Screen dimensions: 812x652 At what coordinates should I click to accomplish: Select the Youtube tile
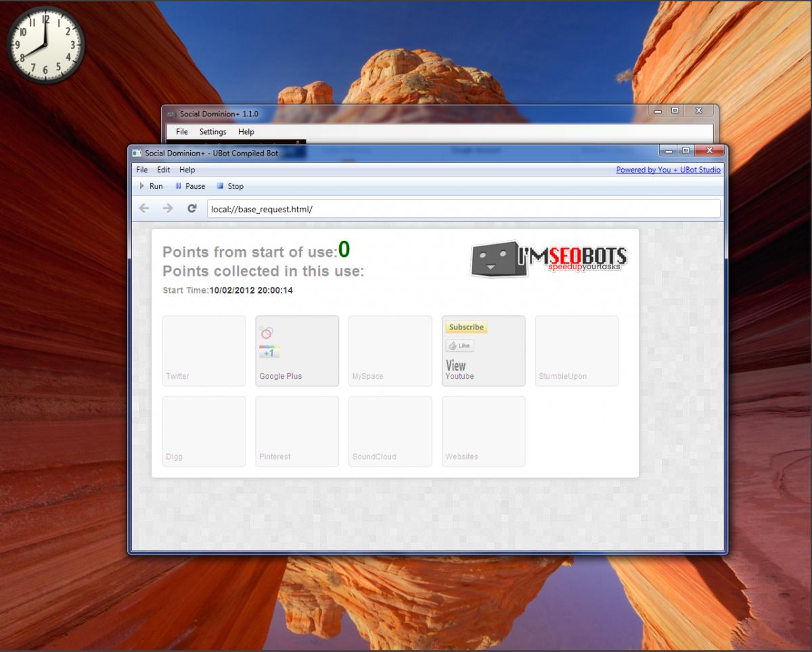click(x=483, y=350)
